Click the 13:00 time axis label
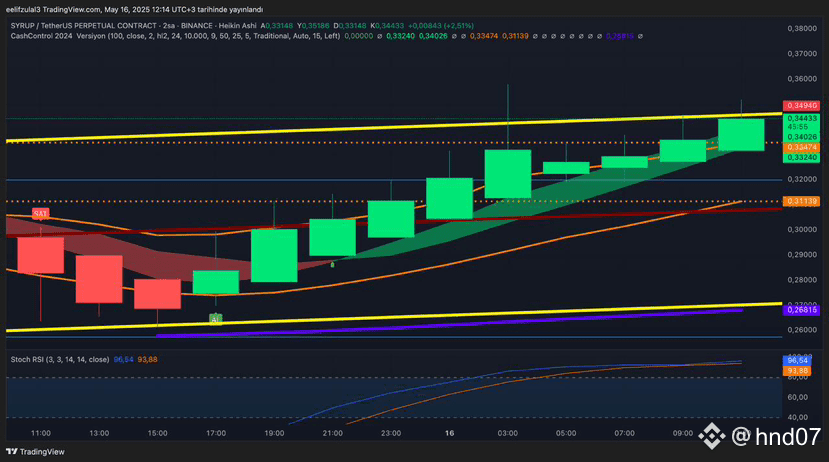The image size is (829, 462). [x=99, y=433]
